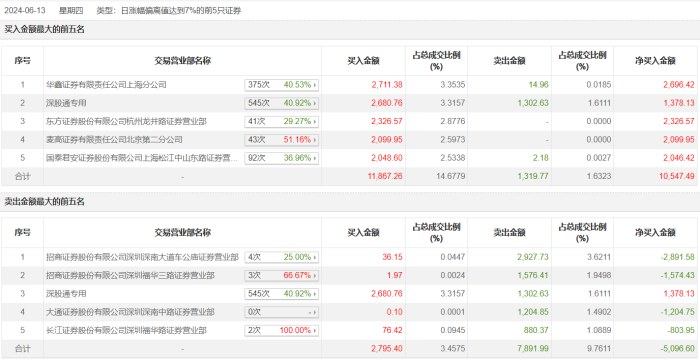Open the 43次 51.16% stats box
Viewport: 700px width, 362px height.
point(282,140)
